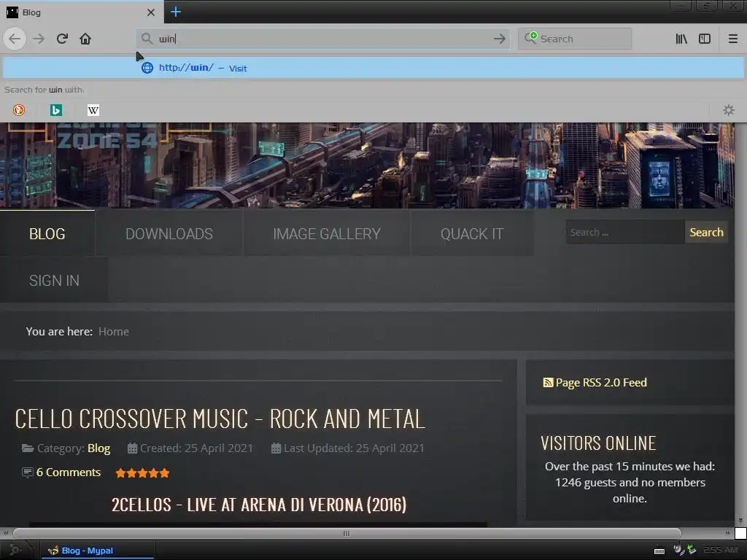This screenshot has width=747, height=560.
Task: Click the system tray clock
Action: 721,550
